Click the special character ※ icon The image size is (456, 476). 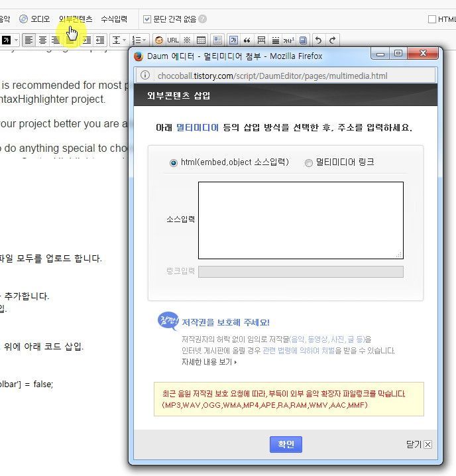point(187,40)
